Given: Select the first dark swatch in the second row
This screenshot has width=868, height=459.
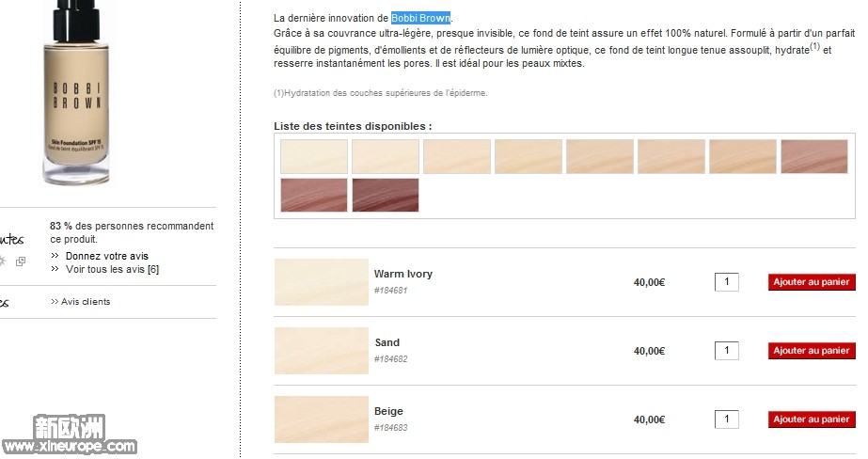Looking at the screenshot, I should pyautogui.click(x=314, y=195).
